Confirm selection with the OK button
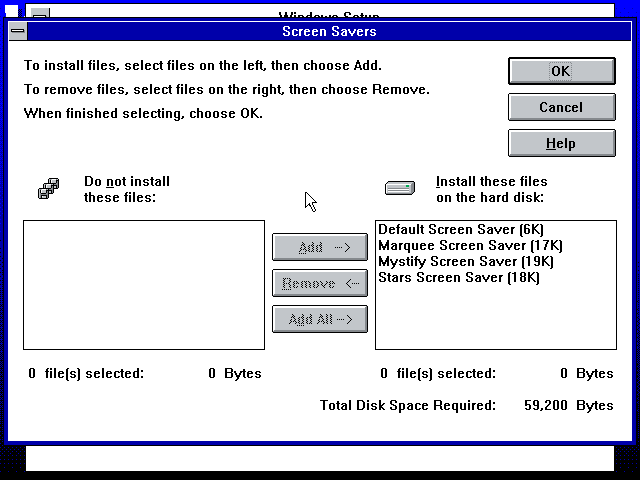This screenshot has width=640, height=480. point(562,71)
